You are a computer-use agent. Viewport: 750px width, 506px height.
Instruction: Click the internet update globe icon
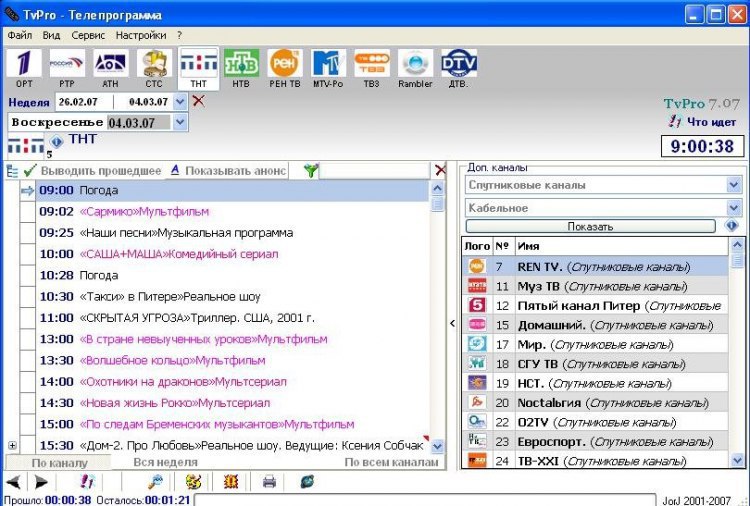307,482
